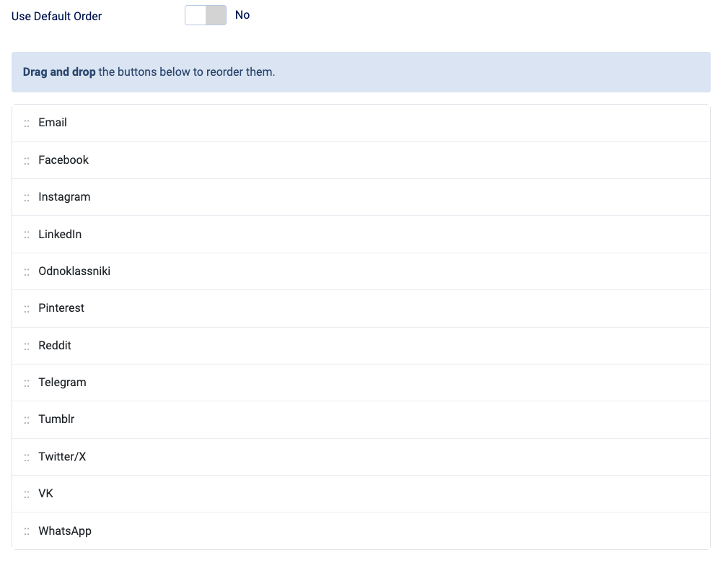Click the Twitter/X row drag handle

coord(27,457)
